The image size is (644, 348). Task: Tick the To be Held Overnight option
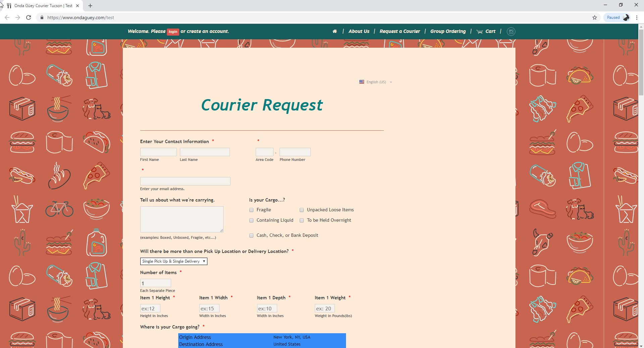coord(302,220)
